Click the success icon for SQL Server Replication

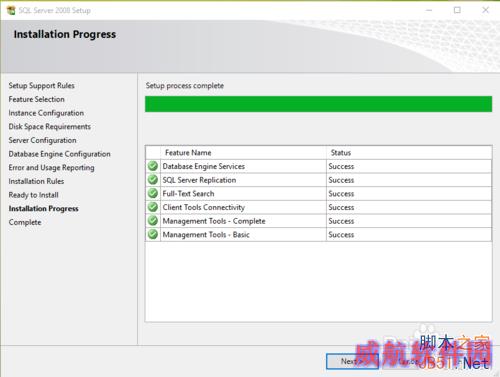(x=153, y=180)
